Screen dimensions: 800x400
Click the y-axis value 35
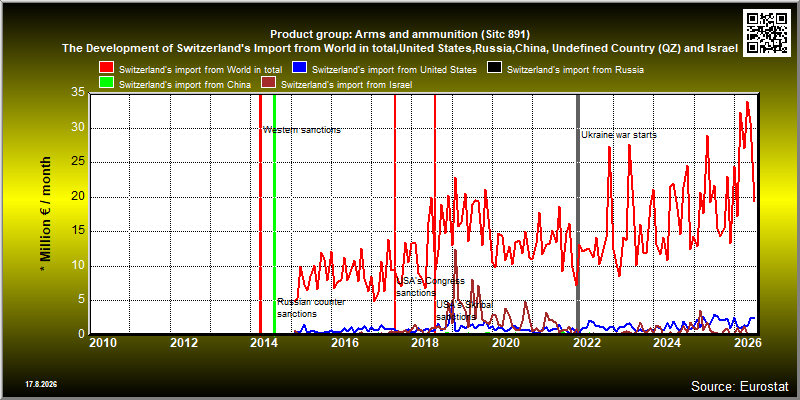(78, 93)
